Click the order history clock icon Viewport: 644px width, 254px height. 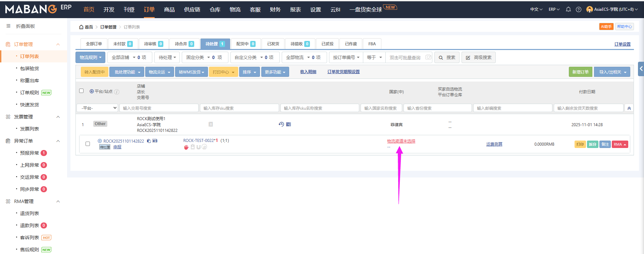[x=281, y=124]
